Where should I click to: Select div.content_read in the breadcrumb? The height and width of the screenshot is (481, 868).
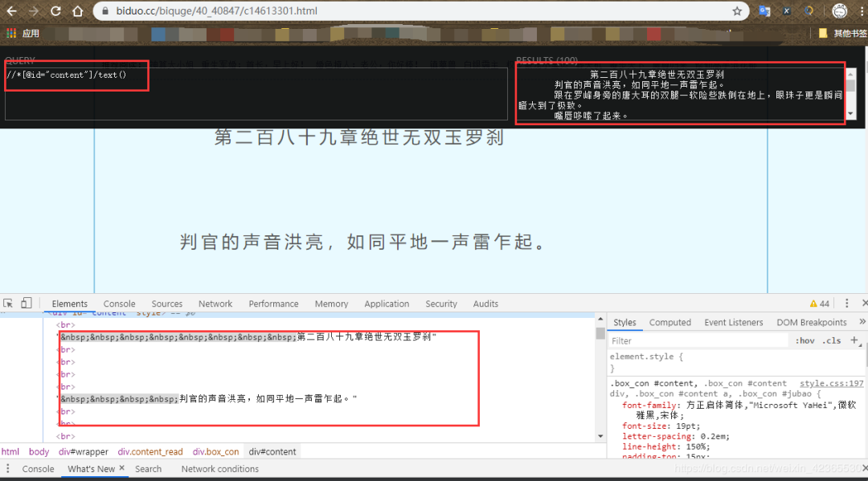pyautogui.click(x=150, y=452)
